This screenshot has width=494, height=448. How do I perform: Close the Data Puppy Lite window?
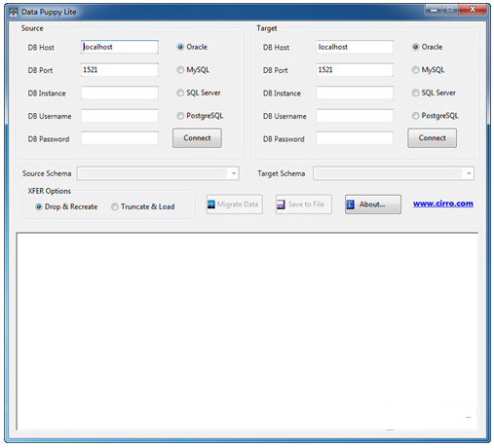coord(473,10)
